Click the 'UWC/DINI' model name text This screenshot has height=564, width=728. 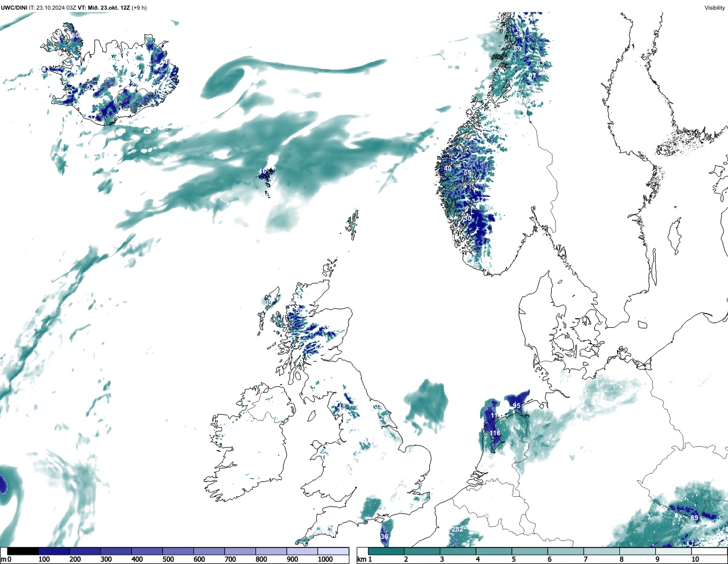[x=14, y=7]
